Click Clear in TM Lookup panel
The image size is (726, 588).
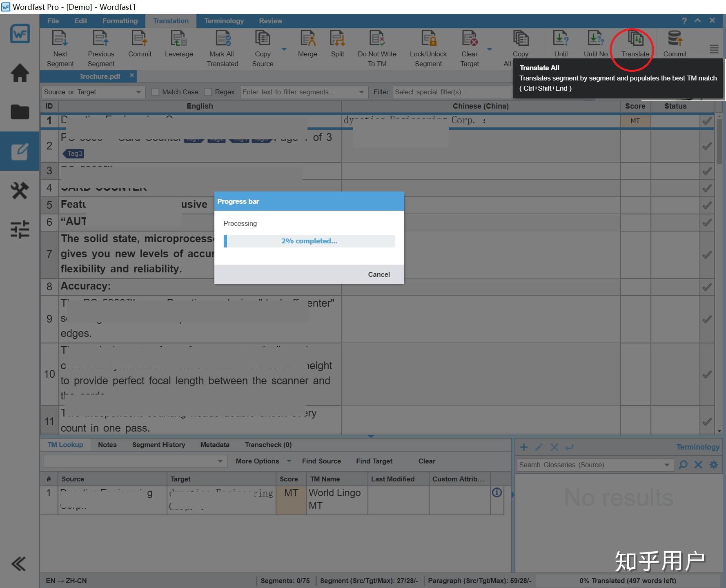point(427,461)
